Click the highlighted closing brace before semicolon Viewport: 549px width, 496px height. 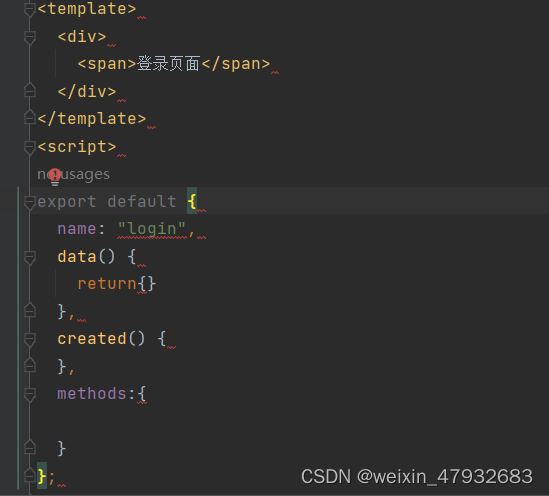pyautogui.click(x=42, y=477)
